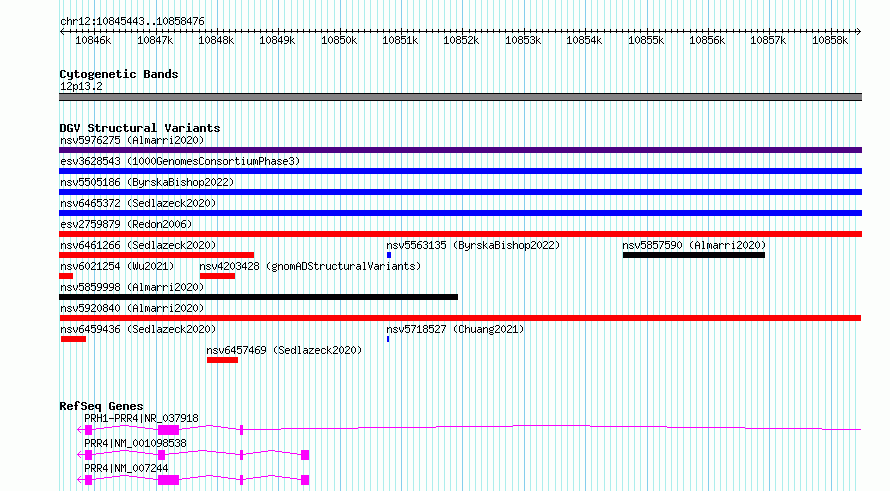The image size is (890, 491).
Task: Click the 10856k ruler position
Action: 707,40
